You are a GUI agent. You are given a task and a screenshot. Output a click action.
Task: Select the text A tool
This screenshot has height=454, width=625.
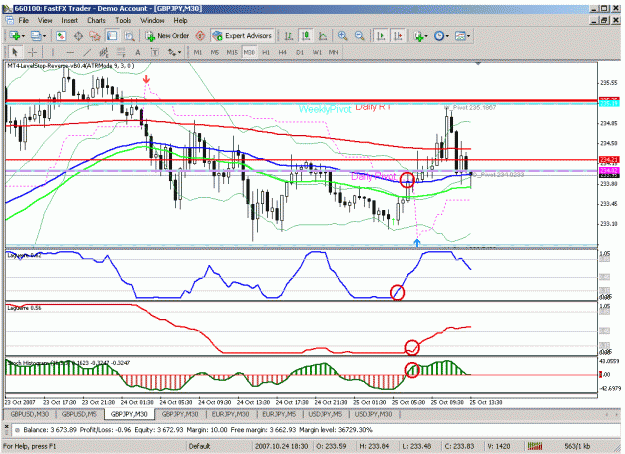pyautogui.click(x=138, y=52)
